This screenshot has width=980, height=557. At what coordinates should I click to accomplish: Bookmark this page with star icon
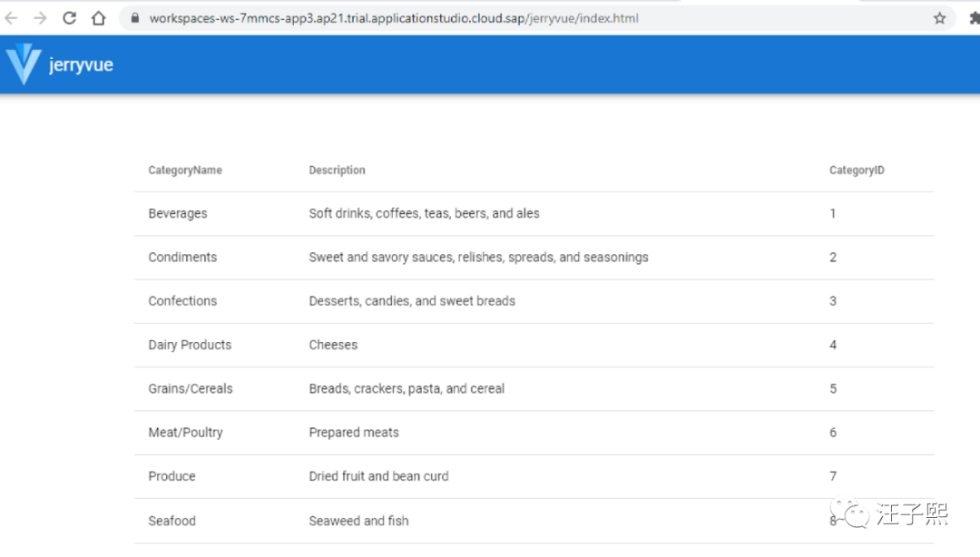click(939, 18)
